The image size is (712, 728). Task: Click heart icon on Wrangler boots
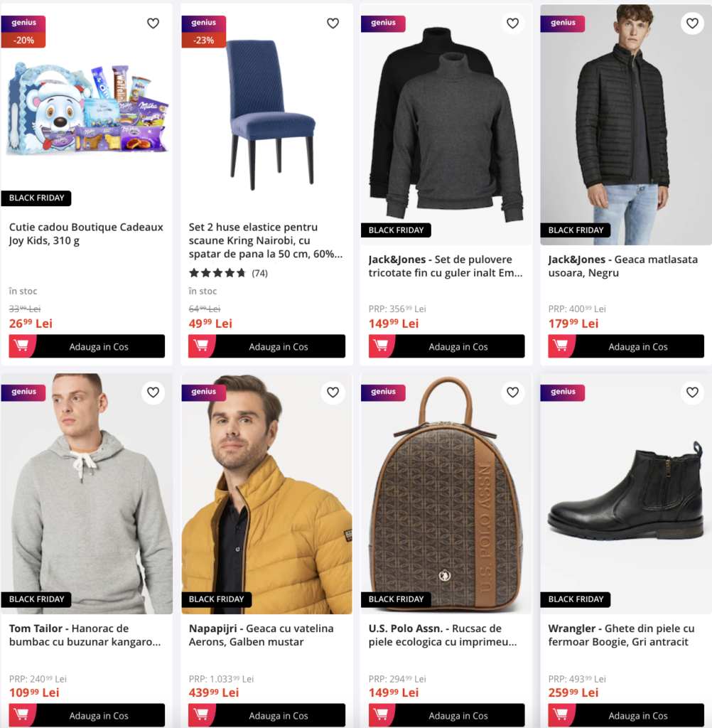692,392
